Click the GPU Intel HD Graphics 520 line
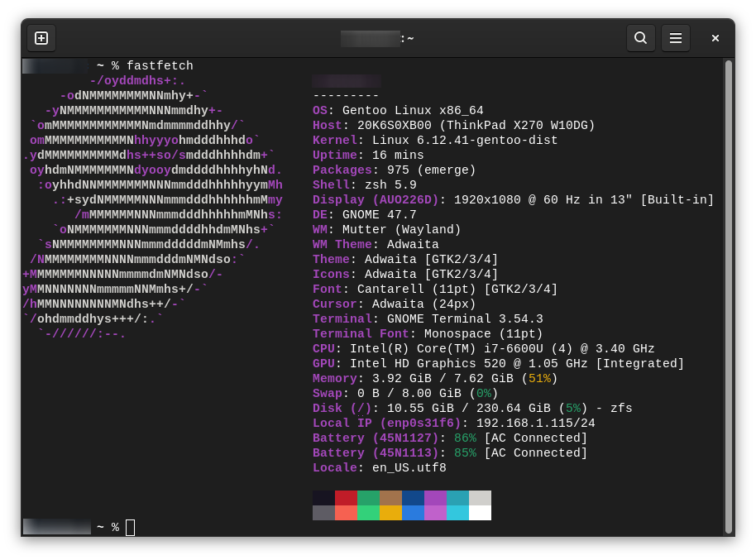 pos(498,364)
